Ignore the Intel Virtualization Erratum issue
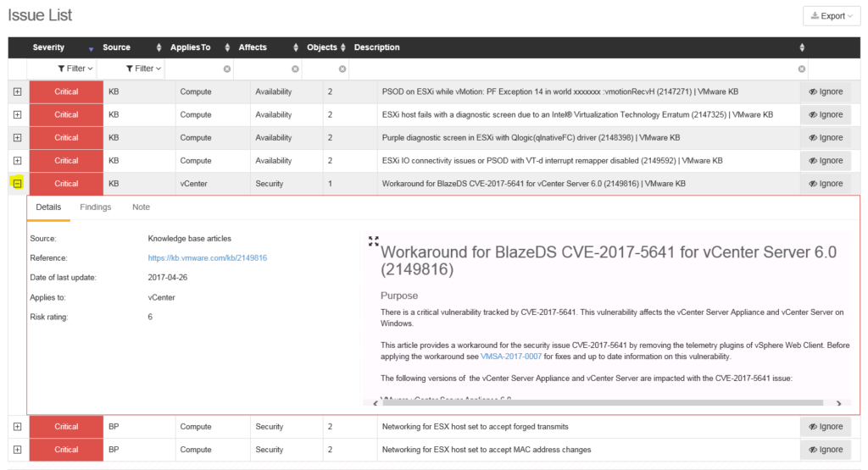 pyautogui.click(x=826, y=115)
